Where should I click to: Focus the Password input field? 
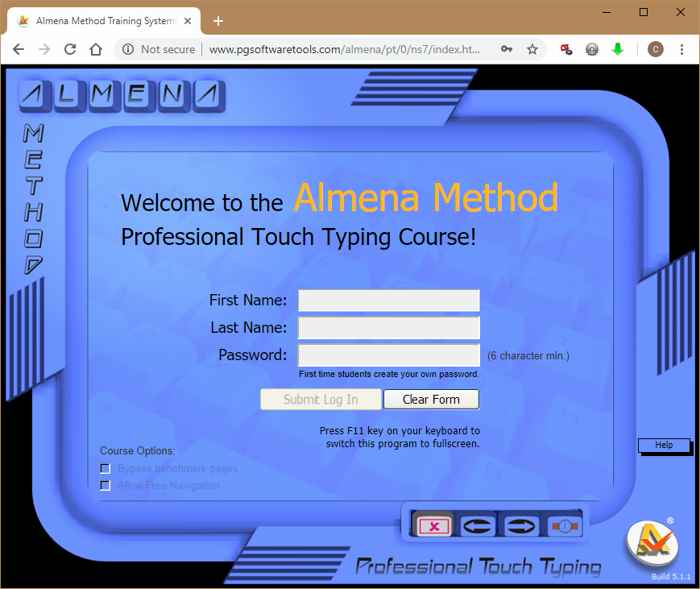click(389, 355)
